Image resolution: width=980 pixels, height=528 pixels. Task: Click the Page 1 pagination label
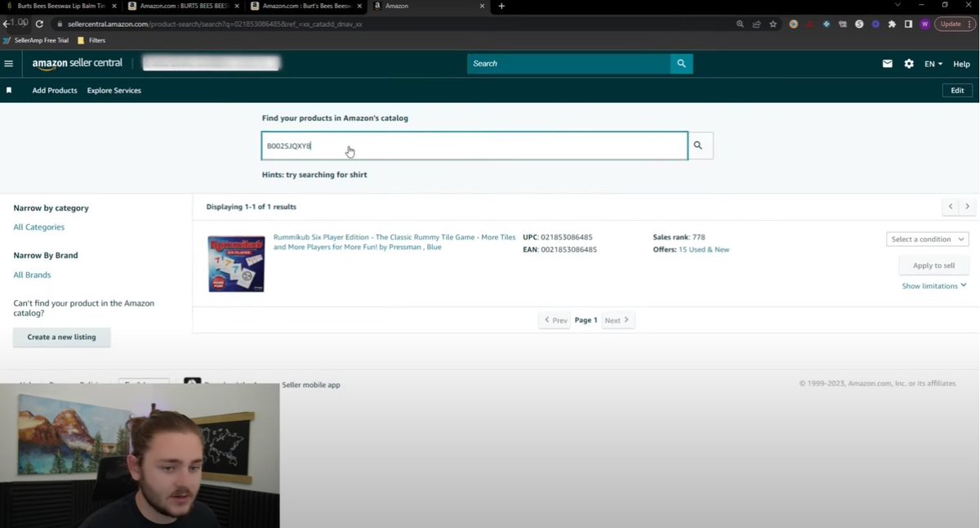click(586, 320)
